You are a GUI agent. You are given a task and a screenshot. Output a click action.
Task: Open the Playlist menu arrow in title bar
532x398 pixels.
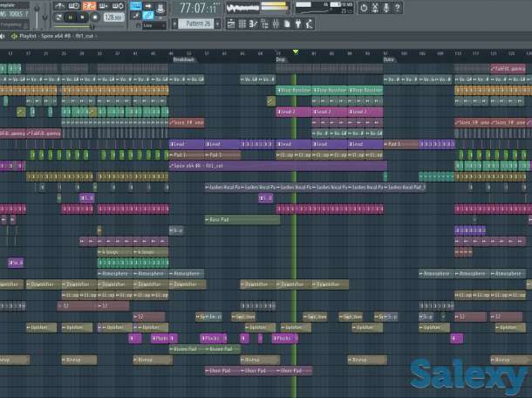4,36
